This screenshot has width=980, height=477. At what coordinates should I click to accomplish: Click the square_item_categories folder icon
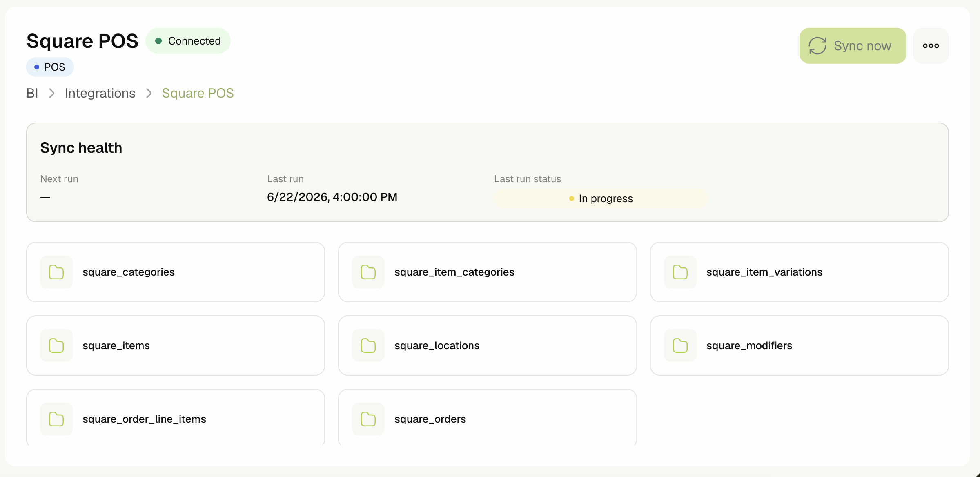coord(368,272)
